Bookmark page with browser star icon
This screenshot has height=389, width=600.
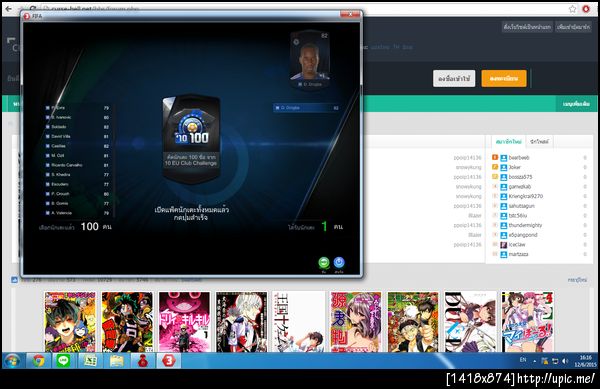point(572,9)
